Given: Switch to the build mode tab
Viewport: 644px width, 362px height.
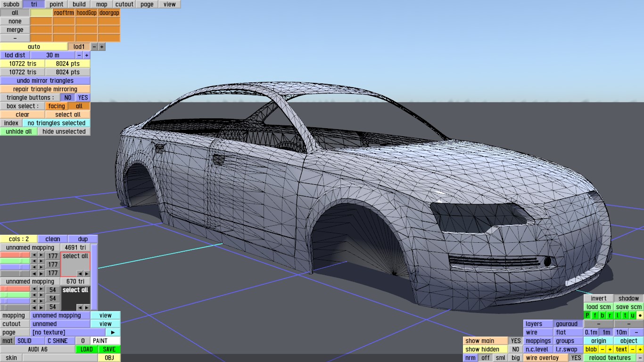Looking at the screenshot, I should coord(79,4).
